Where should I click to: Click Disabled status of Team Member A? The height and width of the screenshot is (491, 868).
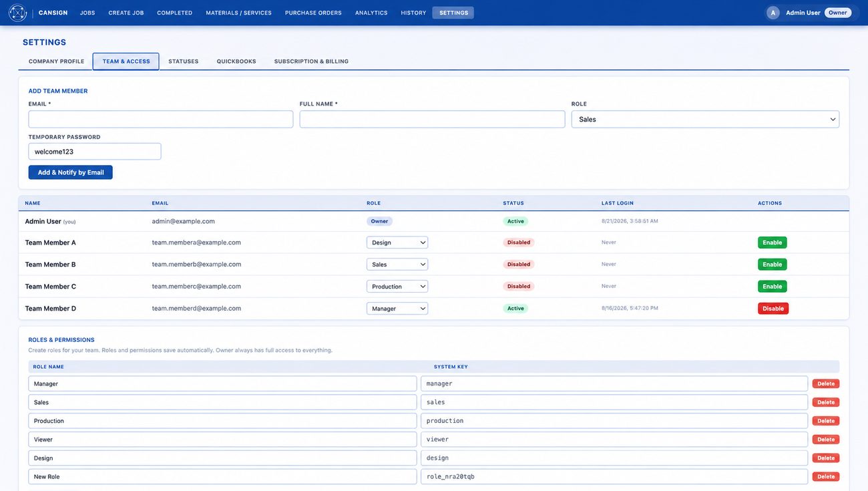pyautogui.click(x=519, y=242)
